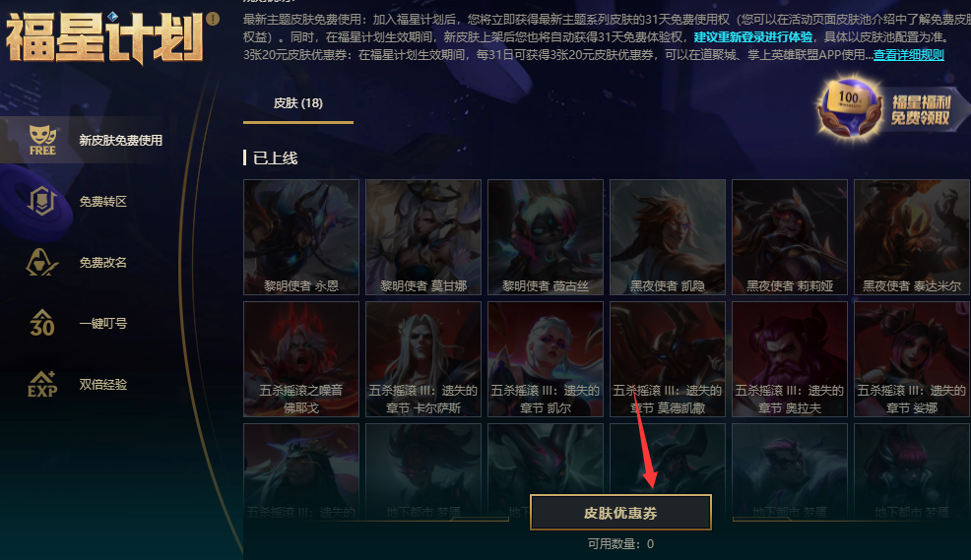Image resolution: width=971 pixels, height=560 pixels.
Task: Open the 查看详细规则 link
Action: 908,55
